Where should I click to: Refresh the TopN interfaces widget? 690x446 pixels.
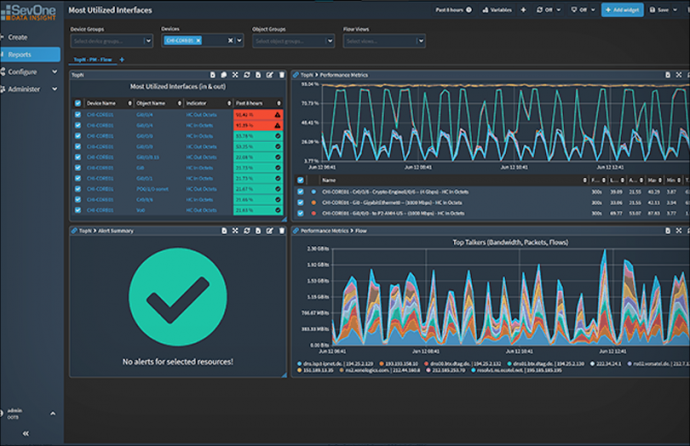(247, 75)
